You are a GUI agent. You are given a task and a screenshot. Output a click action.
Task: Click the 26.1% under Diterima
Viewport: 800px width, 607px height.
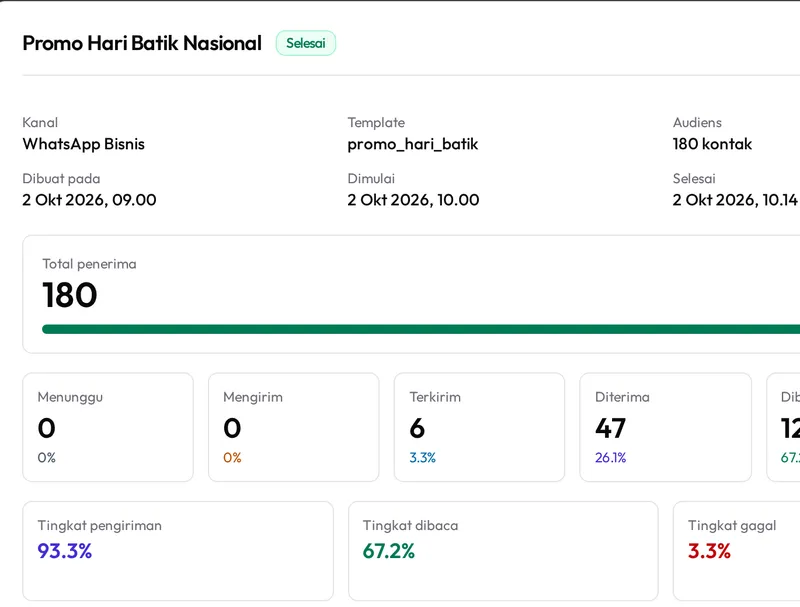pos(610,458)
